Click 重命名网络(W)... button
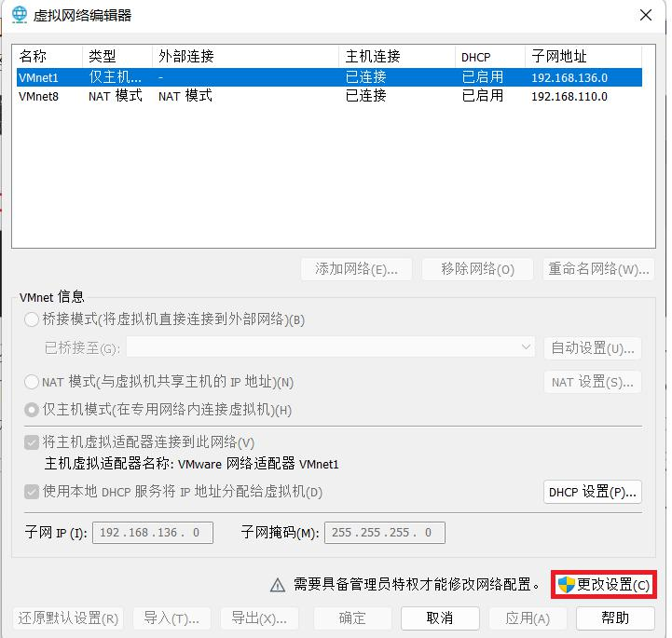The width and height of the screenshot is (672, 638). click(598, 269)
